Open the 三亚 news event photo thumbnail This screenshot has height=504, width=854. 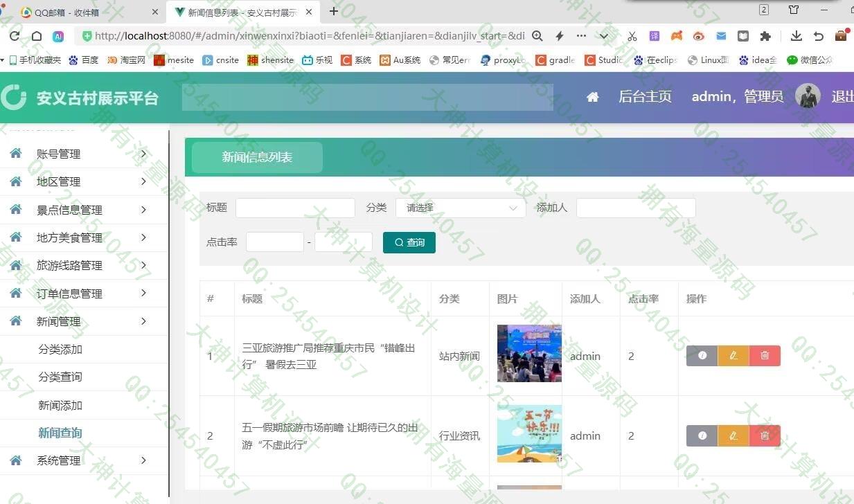click(529, 354)
